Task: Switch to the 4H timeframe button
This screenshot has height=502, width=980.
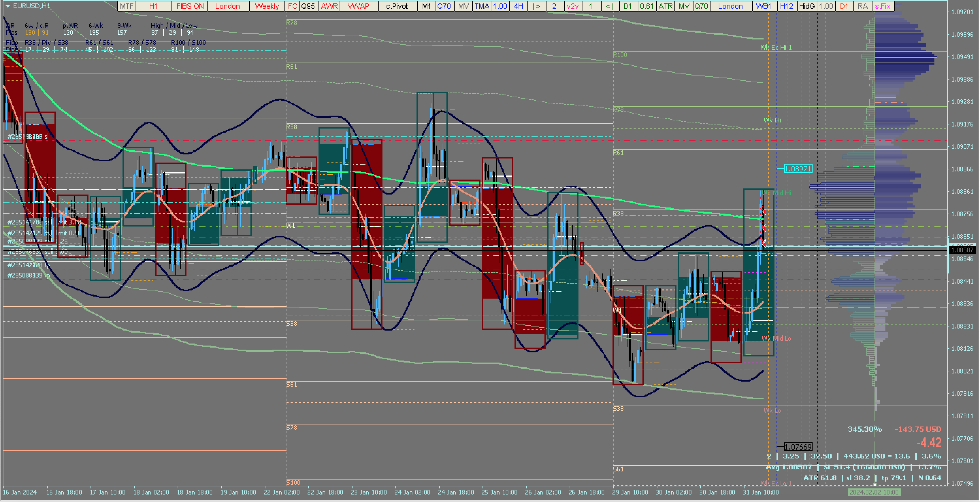Action: (518, 6)
